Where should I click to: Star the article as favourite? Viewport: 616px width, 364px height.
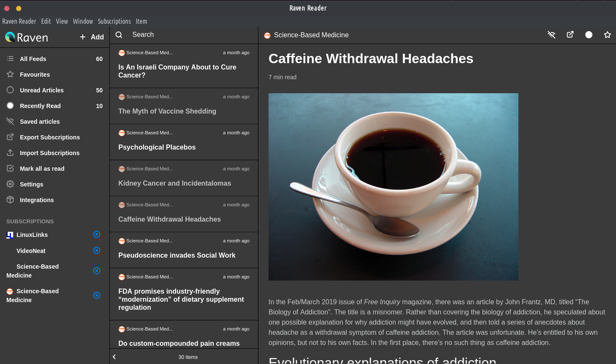point(607,35)
